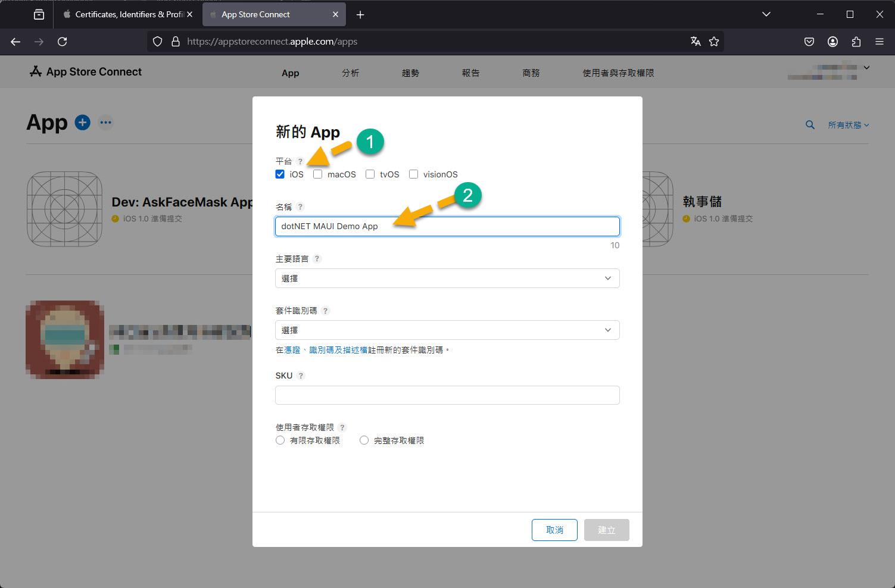Reload the page with the browser refresh icon
The image size is (895, 588).
[62, 42]
